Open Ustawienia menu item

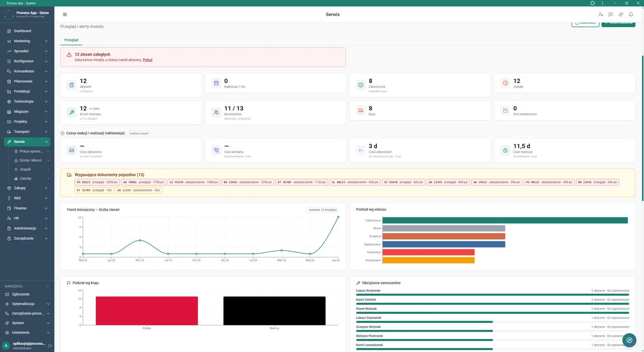tap(27, 333)
